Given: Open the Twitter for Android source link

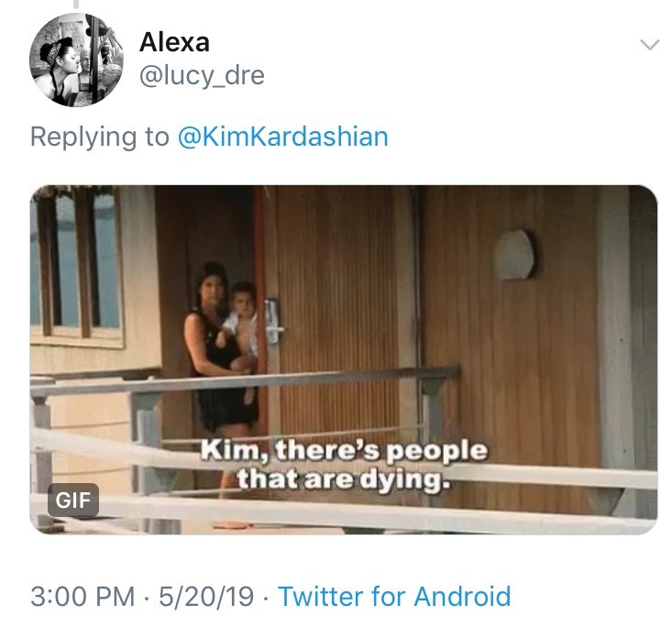Looking at the screenshot, I should point(394,596).
